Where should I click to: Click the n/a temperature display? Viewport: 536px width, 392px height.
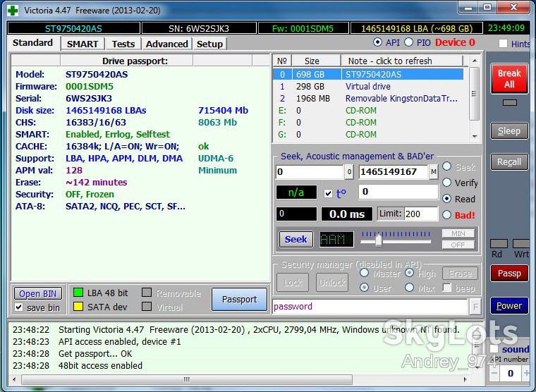(296, 192)
